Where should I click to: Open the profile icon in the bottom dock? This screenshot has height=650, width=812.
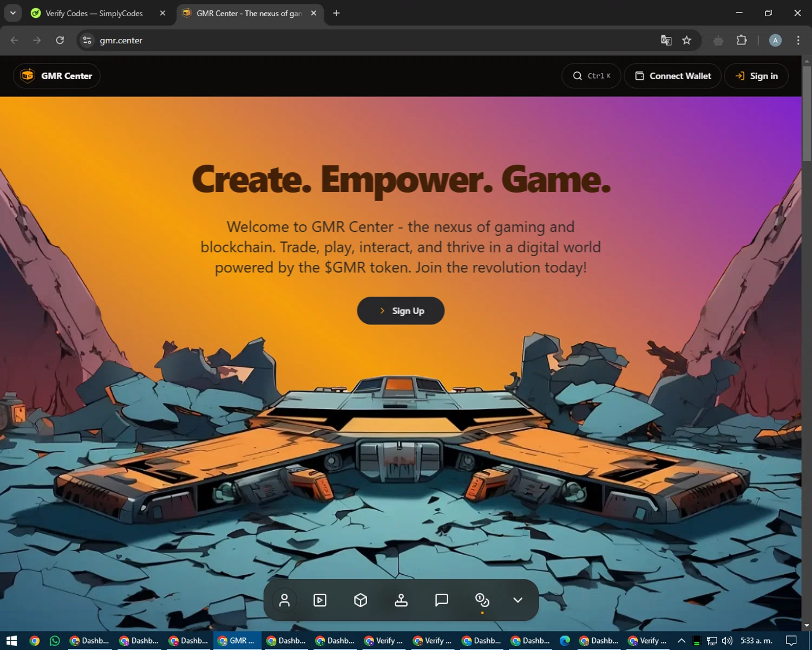pyautogui.click(x=284, y=600)
